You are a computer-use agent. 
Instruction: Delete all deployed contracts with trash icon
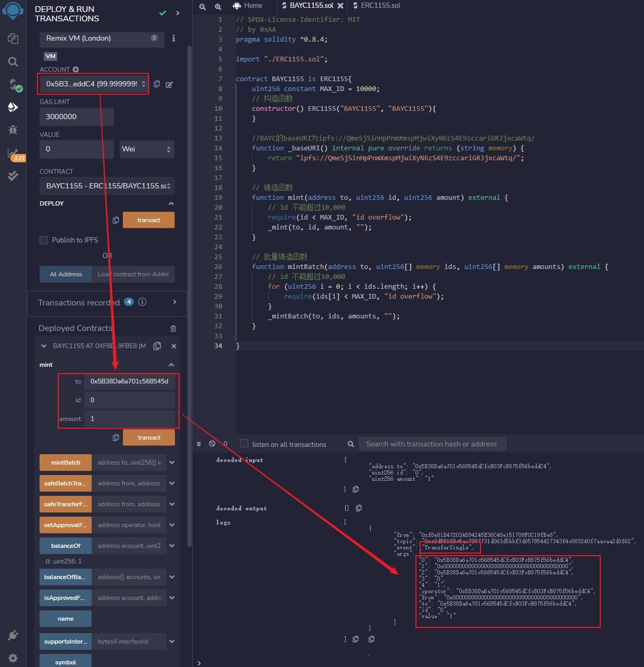tap(173, 328)
